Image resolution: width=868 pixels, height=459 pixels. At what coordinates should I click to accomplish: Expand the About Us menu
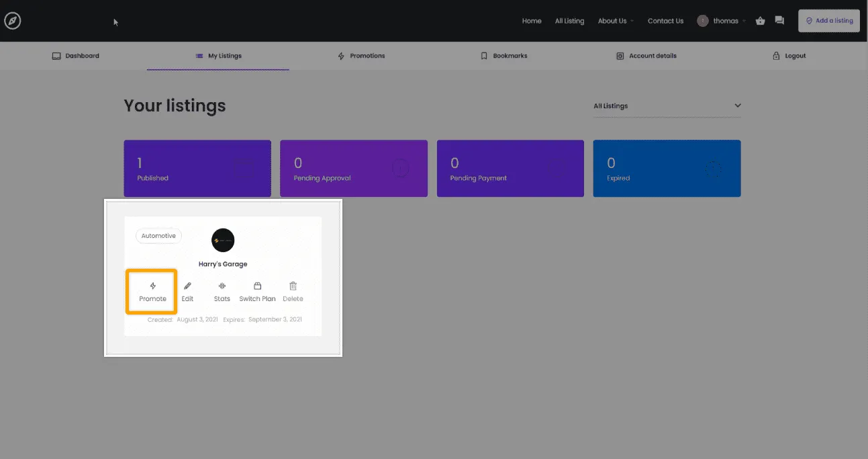point(616,21)
